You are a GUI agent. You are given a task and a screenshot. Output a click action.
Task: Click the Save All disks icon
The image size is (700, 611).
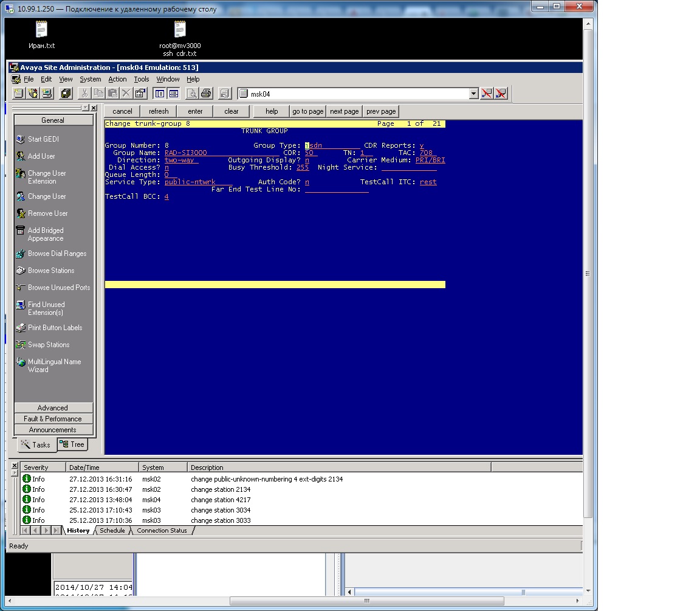(x=66, y=94)
